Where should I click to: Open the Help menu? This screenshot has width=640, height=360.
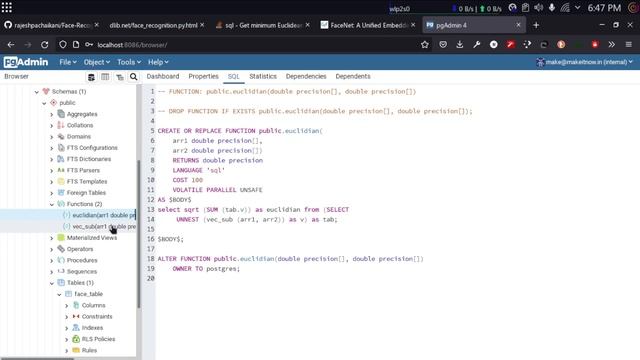click(x=158, y=62)
